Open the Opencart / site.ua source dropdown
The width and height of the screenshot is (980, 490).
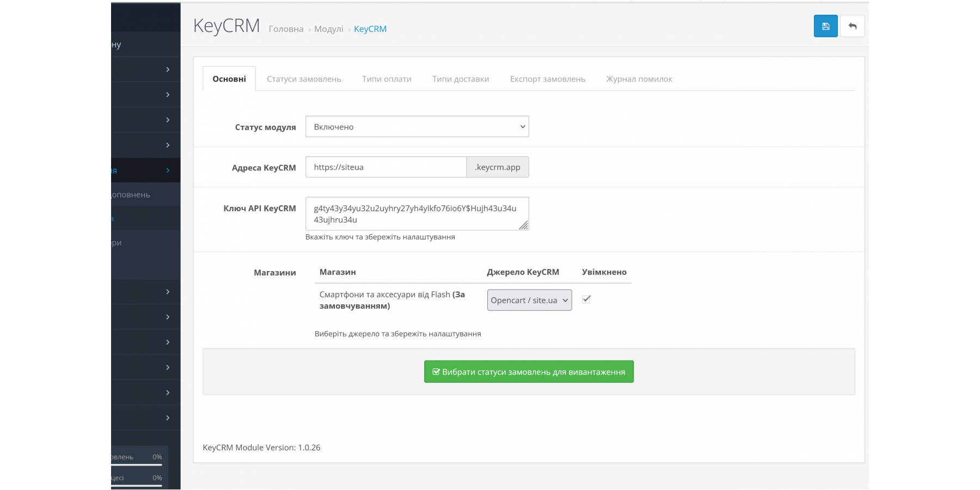tap(529, 300)
